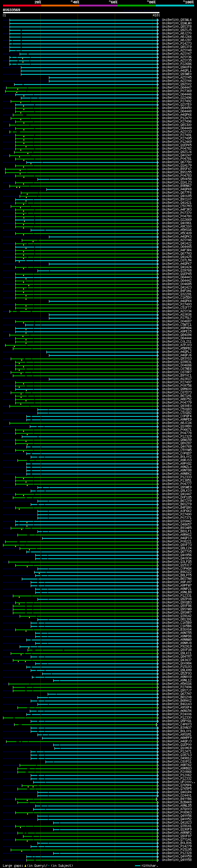Click the white query sequence ruler bar

[x=81, y=12]
